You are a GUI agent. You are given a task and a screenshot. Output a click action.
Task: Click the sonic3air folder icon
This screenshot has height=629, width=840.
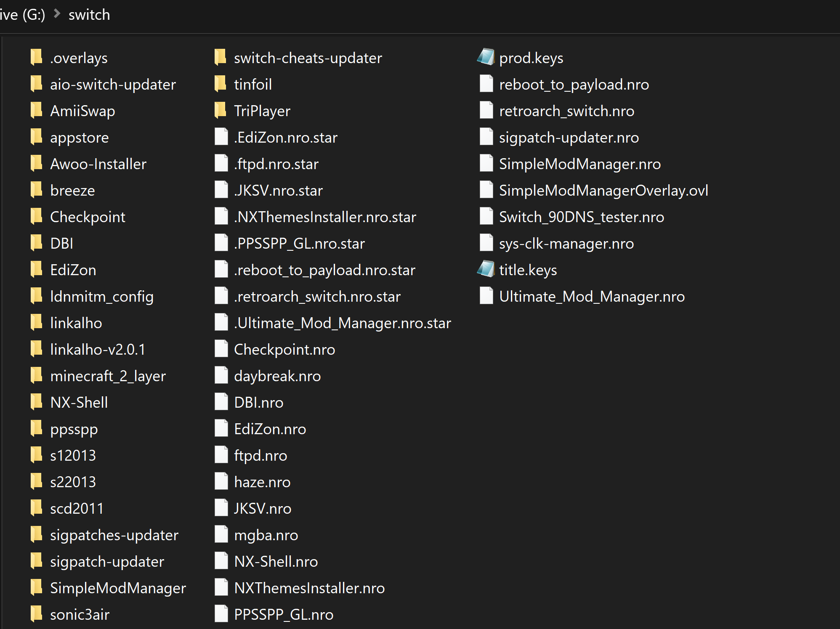pyautogui.click(x=37, y=614)
